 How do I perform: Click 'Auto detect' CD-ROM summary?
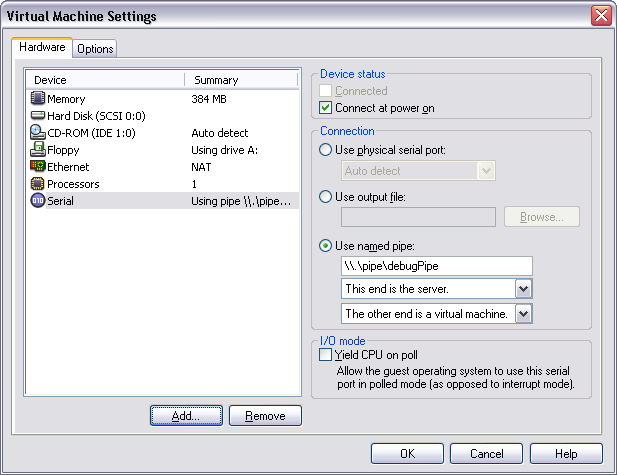point(220,133)
